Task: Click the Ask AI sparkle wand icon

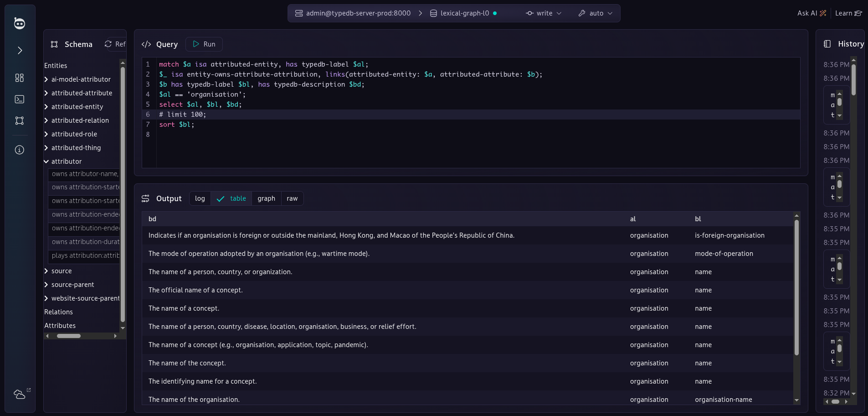Action: tap(823, 13)
